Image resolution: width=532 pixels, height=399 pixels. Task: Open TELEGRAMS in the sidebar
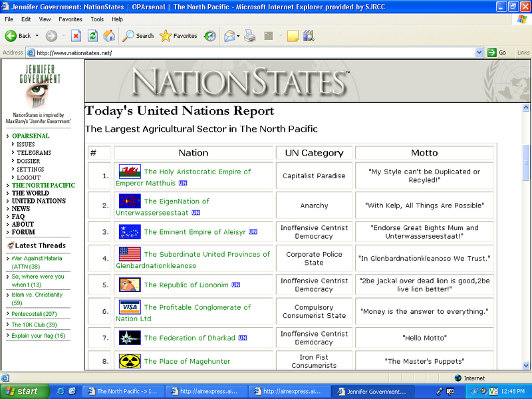(x=34, y=153)
